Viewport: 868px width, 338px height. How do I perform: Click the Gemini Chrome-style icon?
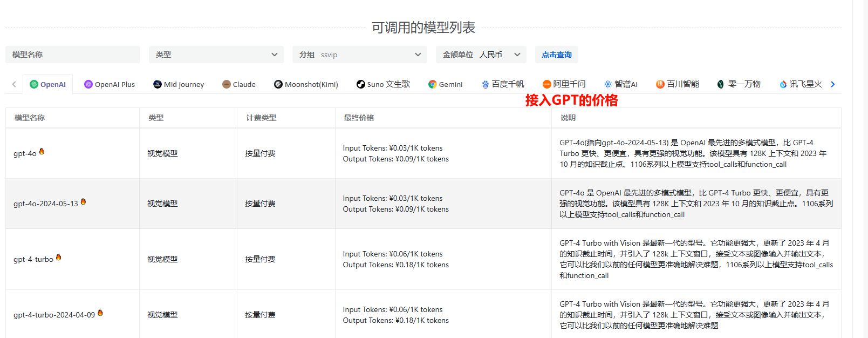click(433, 84)
